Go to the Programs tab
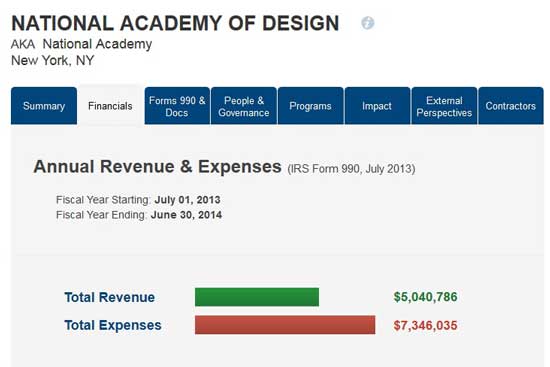Screen dimensions: 550x367 310,106
